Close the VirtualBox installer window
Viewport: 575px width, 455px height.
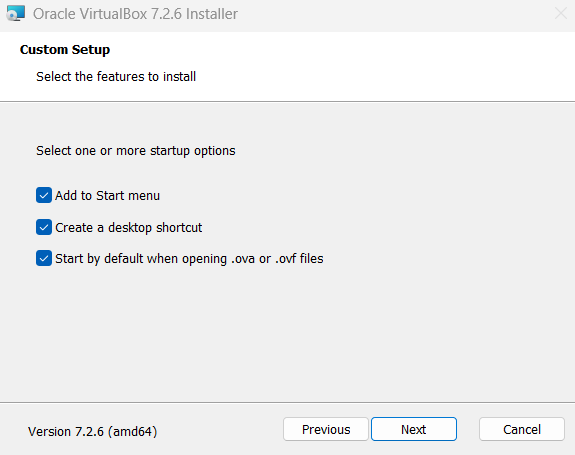[x=561, y=14]
